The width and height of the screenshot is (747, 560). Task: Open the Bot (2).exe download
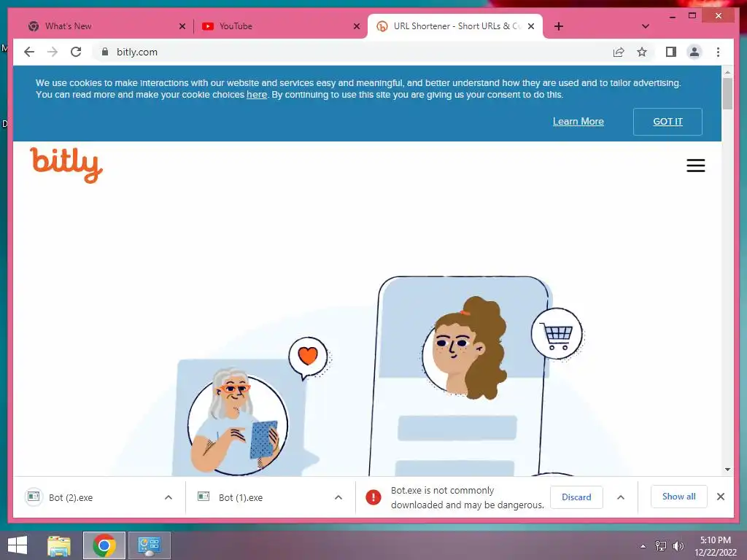71,497
